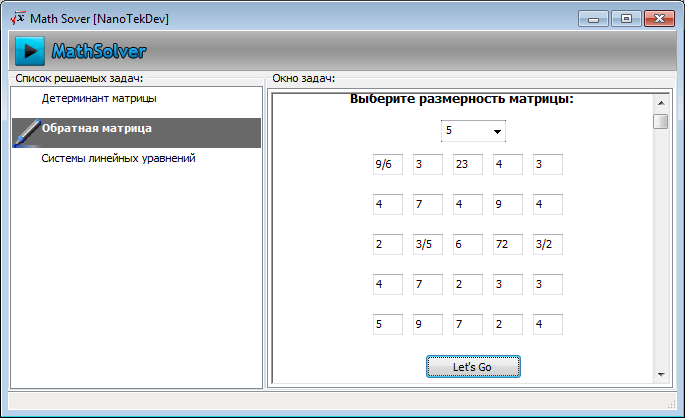
Task: Click the third-row cell containing 6
Action: pos(467,244)
